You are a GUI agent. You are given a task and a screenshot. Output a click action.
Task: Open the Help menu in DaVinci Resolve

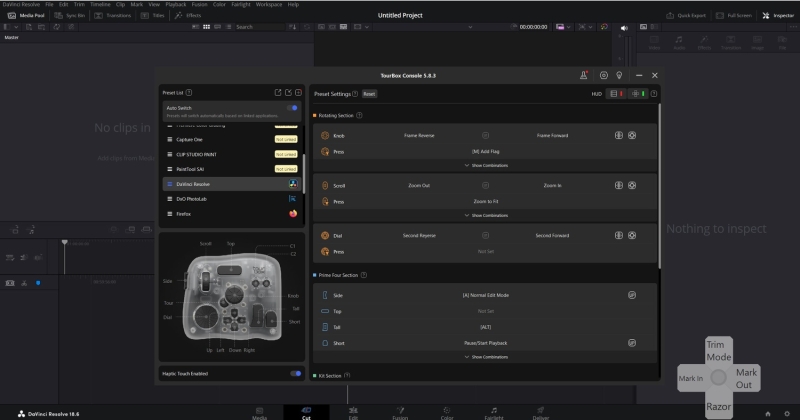[293, 4]
